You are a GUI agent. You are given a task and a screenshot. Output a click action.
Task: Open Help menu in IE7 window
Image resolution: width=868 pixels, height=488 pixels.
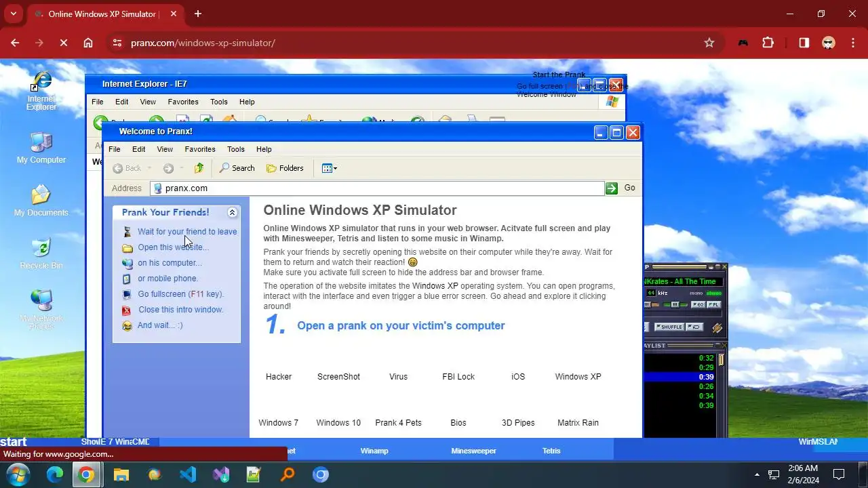247,102
